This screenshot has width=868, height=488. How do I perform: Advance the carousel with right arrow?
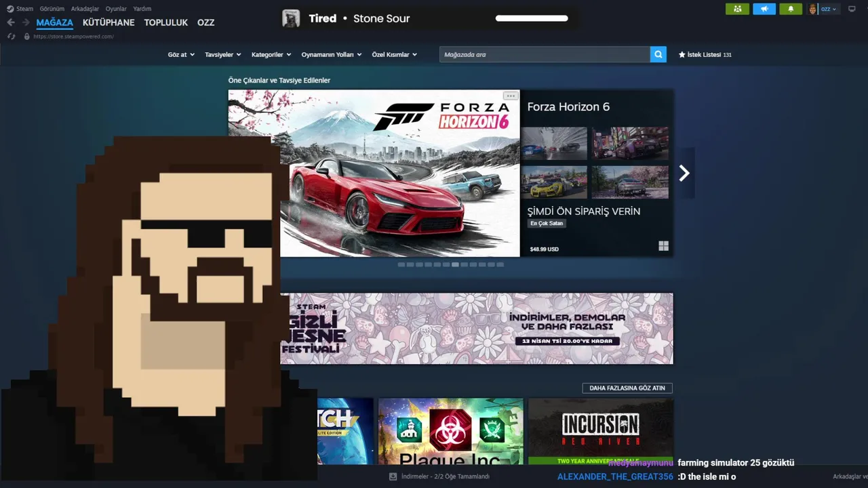684,174
